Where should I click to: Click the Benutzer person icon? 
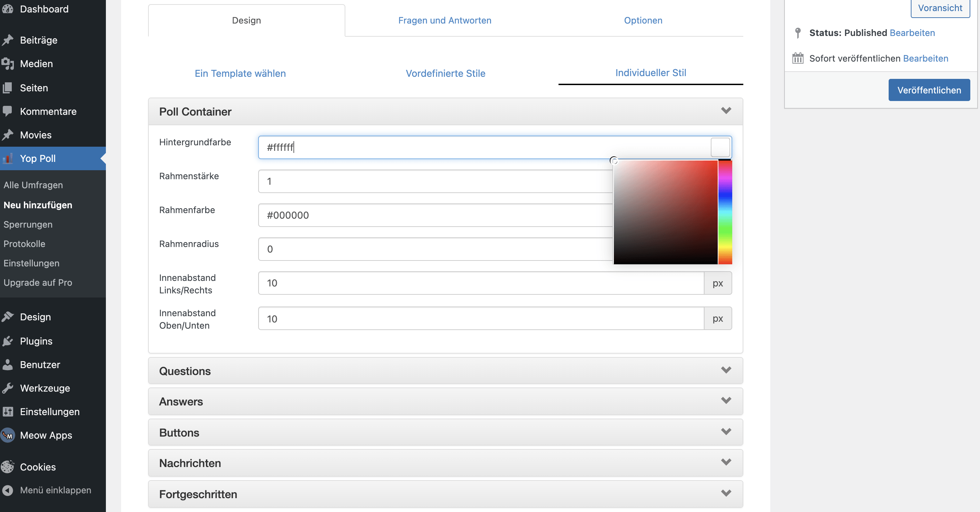pos(8,364)
